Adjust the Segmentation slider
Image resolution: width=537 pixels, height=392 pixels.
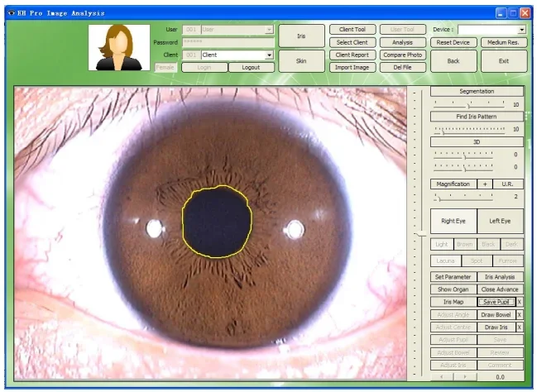point(469,105)
